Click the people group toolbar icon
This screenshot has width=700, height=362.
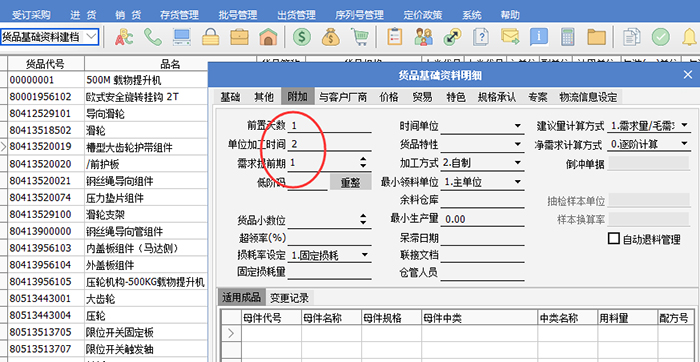click(423, 37)
